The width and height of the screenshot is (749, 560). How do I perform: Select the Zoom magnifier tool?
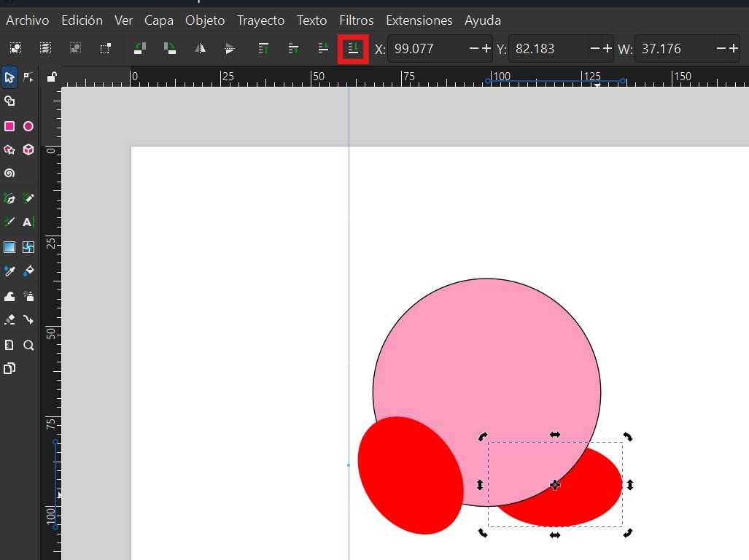click(28, 345)
